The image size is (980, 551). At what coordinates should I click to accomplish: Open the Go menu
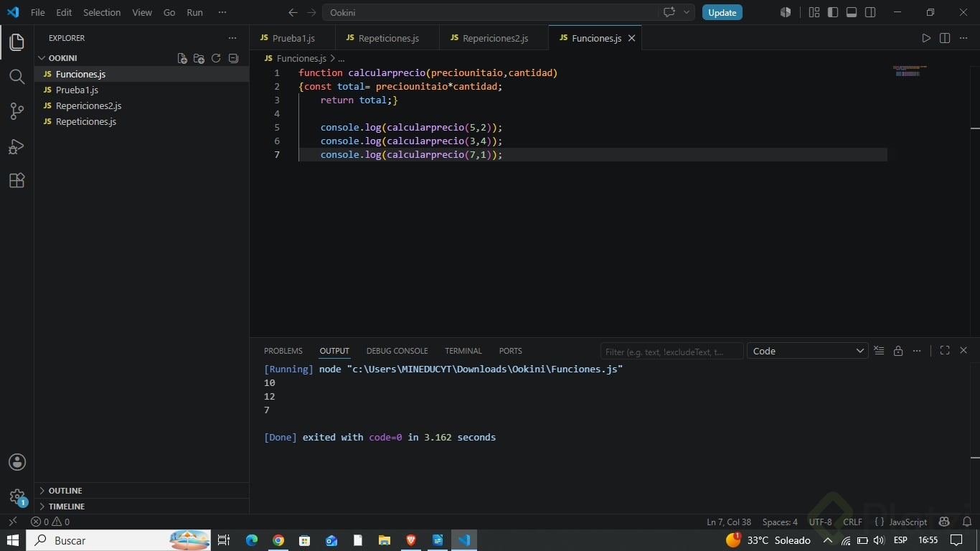[169, 12]
